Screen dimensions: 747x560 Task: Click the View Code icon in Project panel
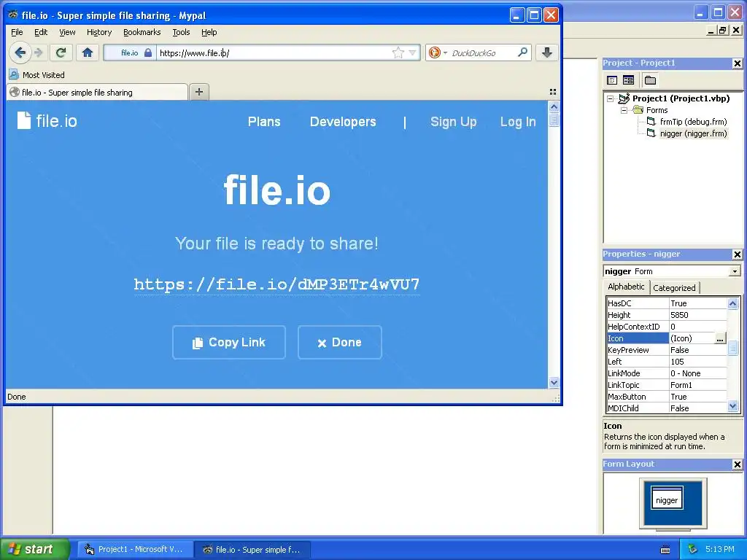tap(612, 80)
